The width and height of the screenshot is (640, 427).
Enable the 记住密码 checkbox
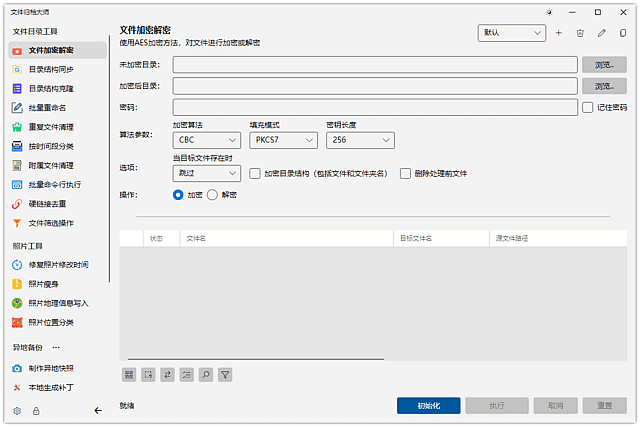(588, 107)
